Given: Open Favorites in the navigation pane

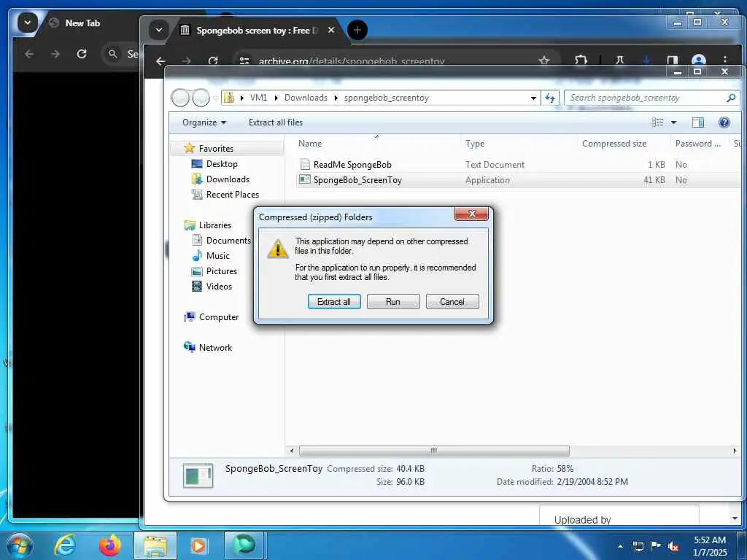Looking at the screenshot, I should click(216, 149).
